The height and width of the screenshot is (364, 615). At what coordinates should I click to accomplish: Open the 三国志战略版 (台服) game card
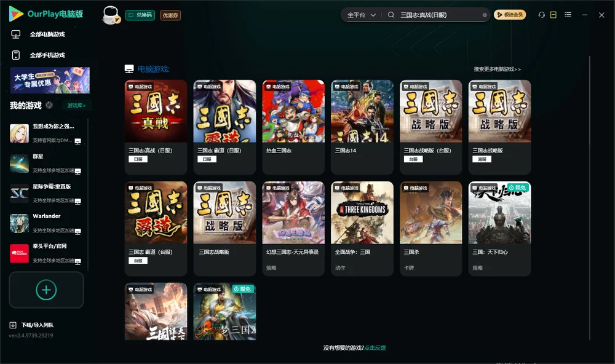point(431,127)
